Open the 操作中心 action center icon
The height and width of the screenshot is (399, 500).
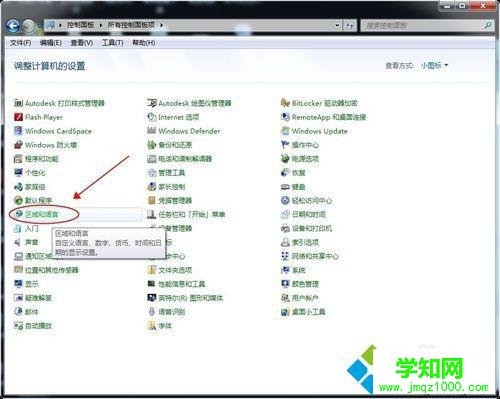285,145
